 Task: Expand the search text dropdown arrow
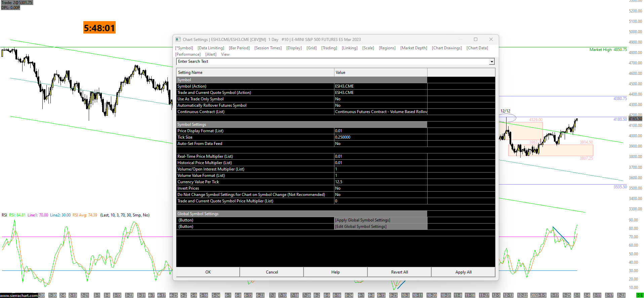(x=492, y=61)
